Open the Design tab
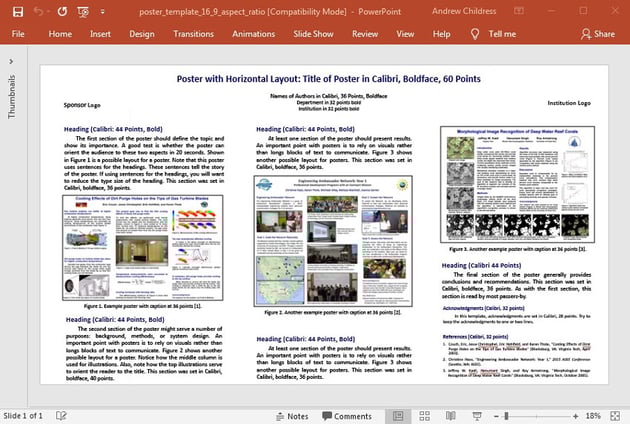630x424 pixels. coord(141,34)
